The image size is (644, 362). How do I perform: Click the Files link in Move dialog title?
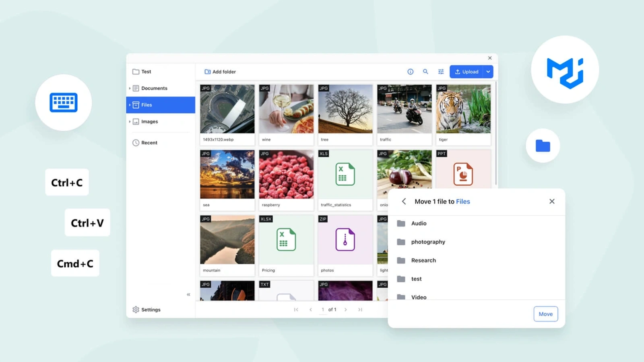[x=463, y=202]
